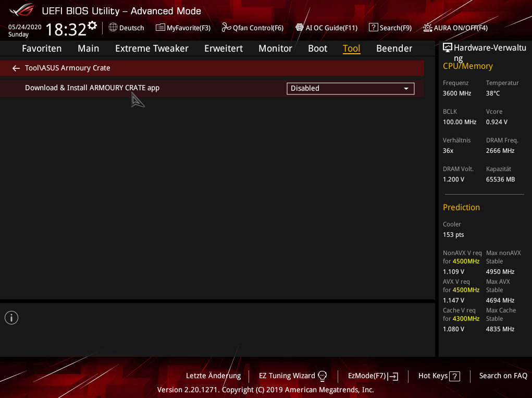Image resolution: width=532 pixels, height=398 pixels.
Task: Click the ROG logo icon
Action: click(x=22, y=10)
